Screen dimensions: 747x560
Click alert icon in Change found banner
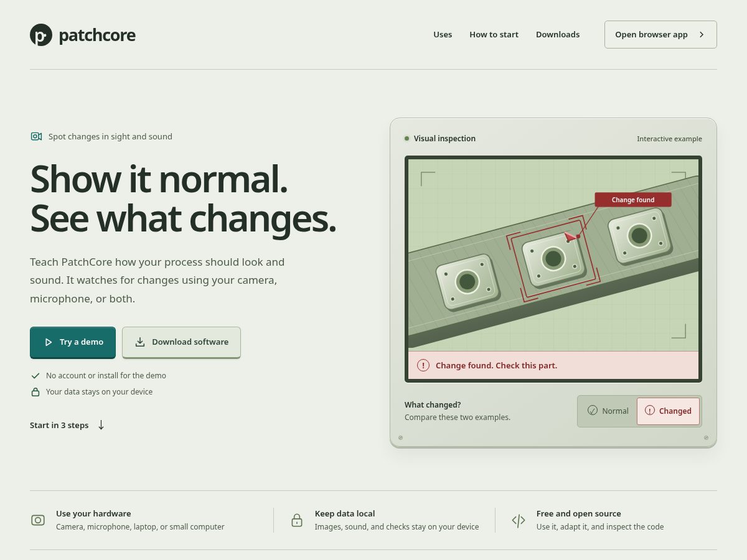pyautogui.click(x=423, y=365)
